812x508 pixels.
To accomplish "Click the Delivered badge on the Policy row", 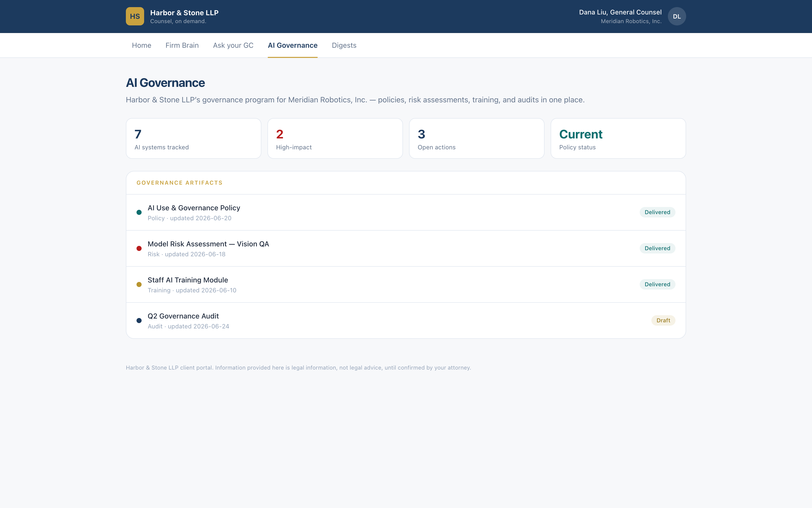I will click(657, 212).
